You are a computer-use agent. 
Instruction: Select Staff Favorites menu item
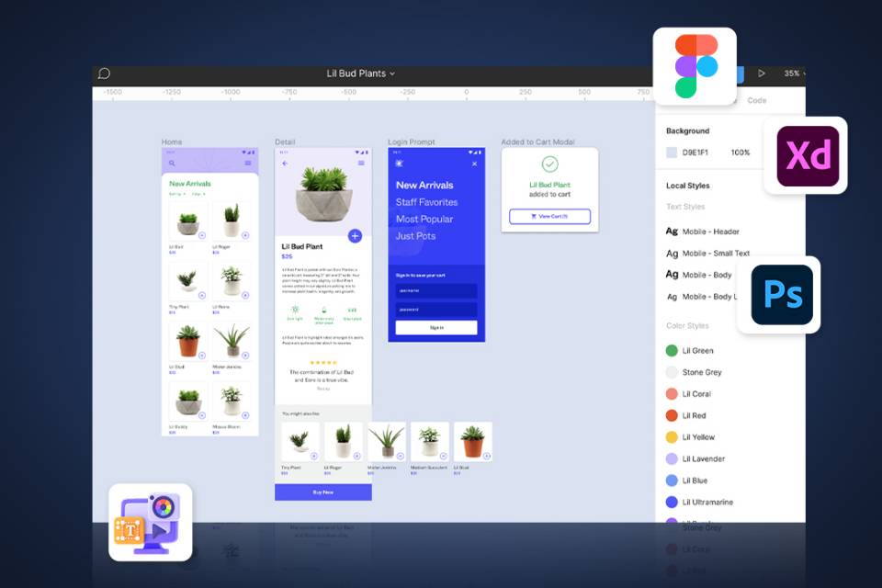tap(426, 202)
